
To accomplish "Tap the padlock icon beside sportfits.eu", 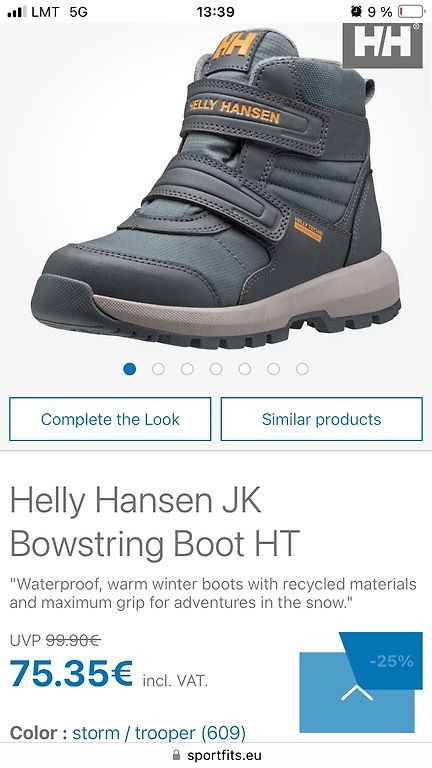I will tap(177, 755).
